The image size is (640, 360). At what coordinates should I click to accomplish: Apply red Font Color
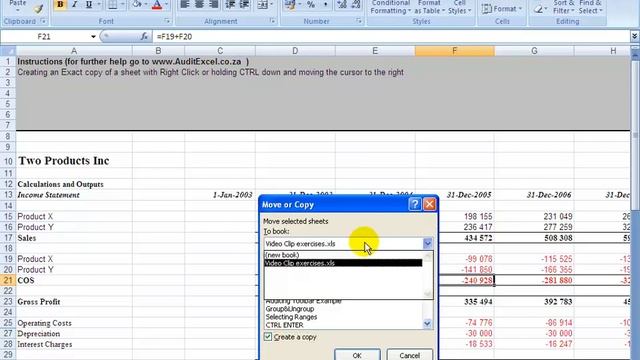point(157,5)
